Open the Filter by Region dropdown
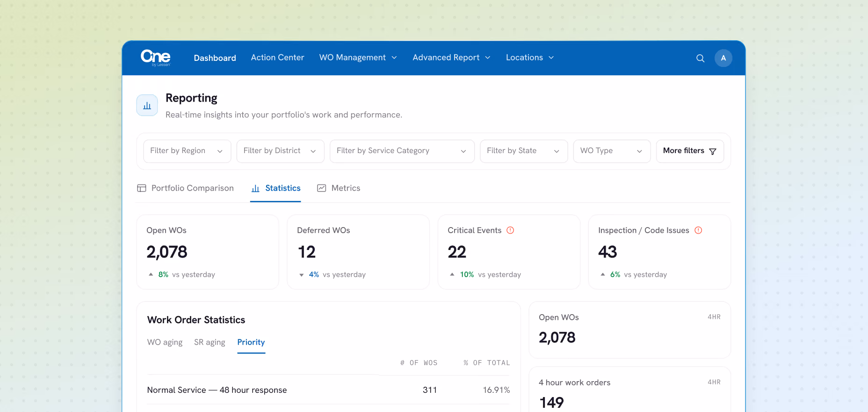868x412 pixels. tap(187, 151)
